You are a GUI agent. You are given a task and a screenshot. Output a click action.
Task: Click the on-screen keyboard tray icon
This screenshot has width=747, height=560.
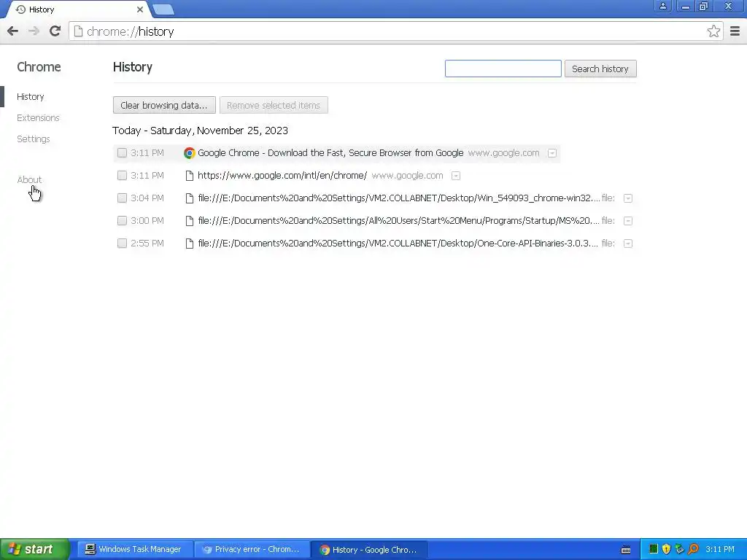626,550
